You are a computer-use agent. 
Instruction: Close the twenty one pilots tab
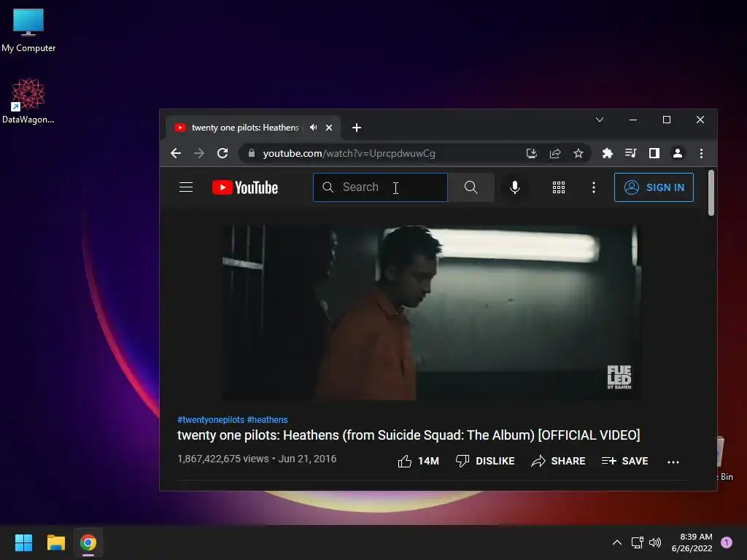click(329, 128)
